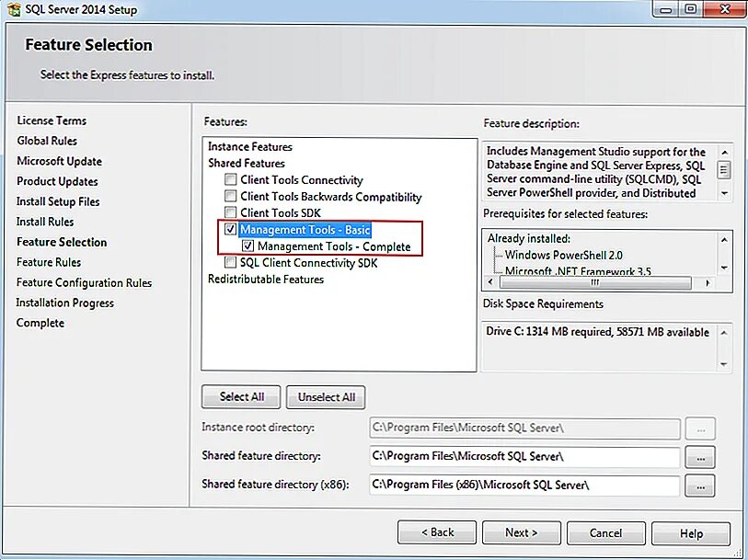The height and width of the screenshot is (560, 748).
Task: Cancel the setup wizard
Action: pyautogui.click(x=605, y=532)
